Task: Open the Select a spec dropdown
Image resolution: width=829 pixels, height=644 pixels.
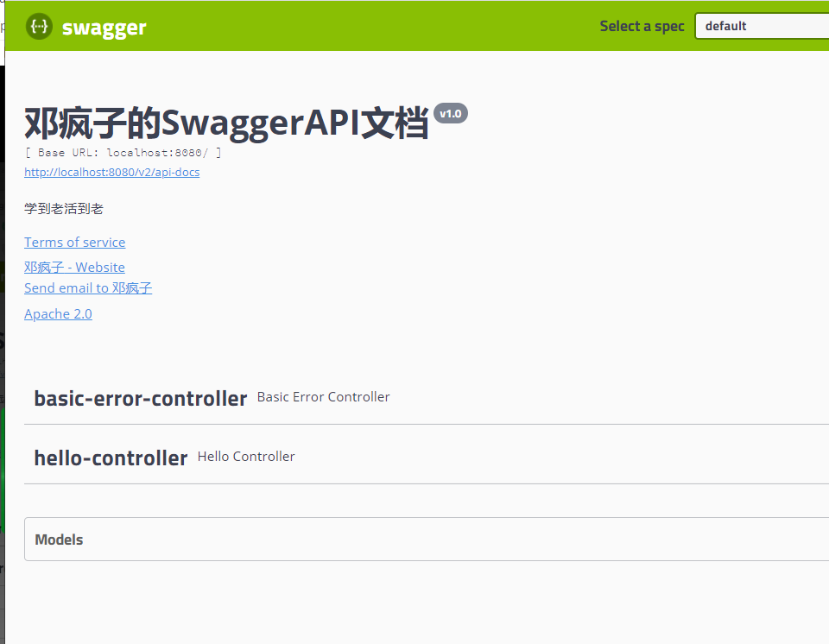Action: (762, 26)
